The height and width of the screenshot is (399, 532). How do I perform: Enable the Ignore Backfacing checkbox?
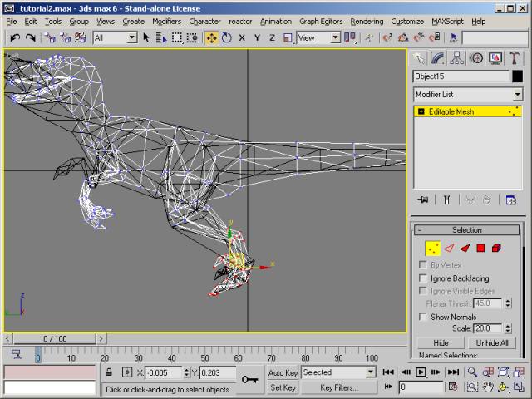(424, 278)
